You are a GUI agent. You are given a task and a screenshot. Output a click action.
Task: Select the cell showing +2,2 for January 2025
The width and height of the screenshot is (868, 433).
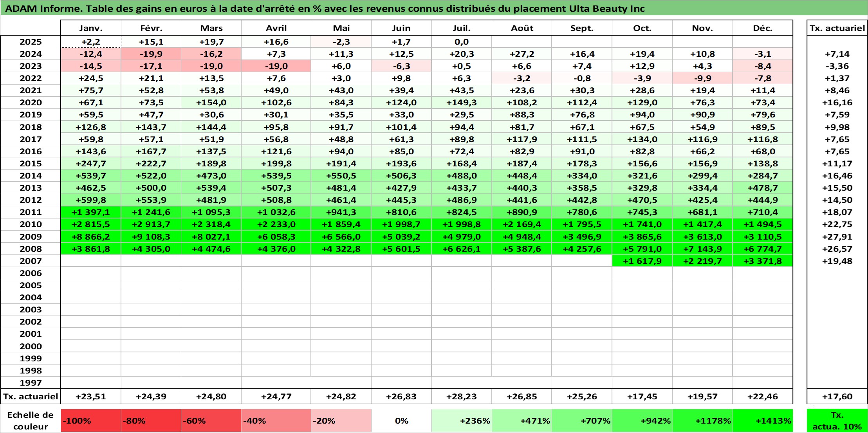(x=91, y=41)
